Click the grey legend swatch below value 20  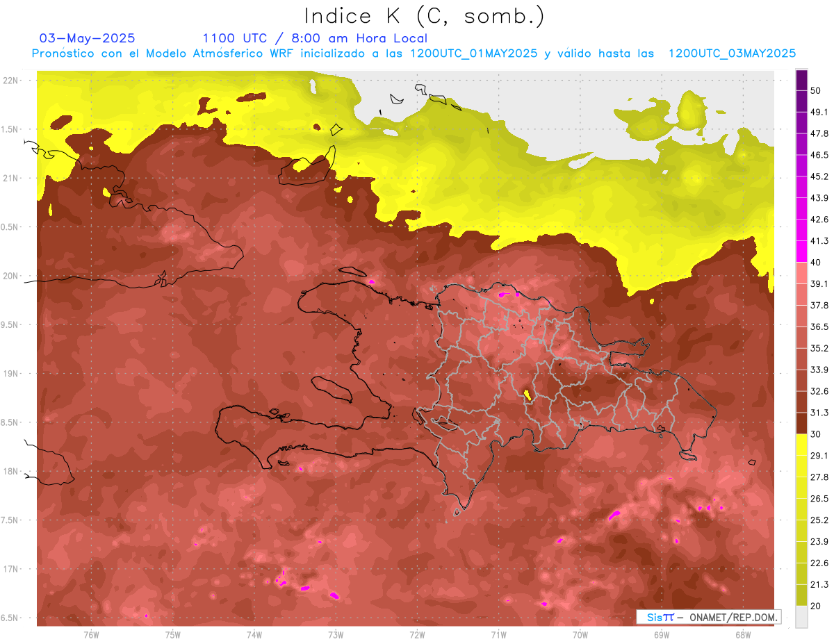point(801,617)
